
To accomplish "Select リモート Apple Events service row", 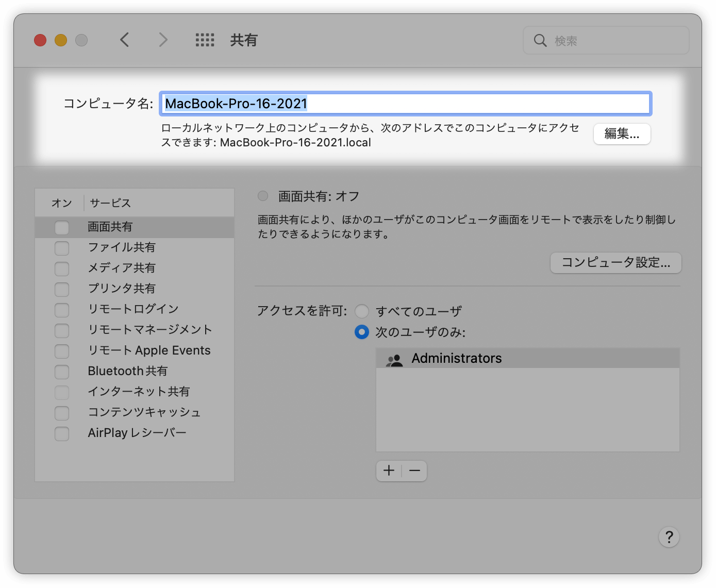I will coord(135,351).
